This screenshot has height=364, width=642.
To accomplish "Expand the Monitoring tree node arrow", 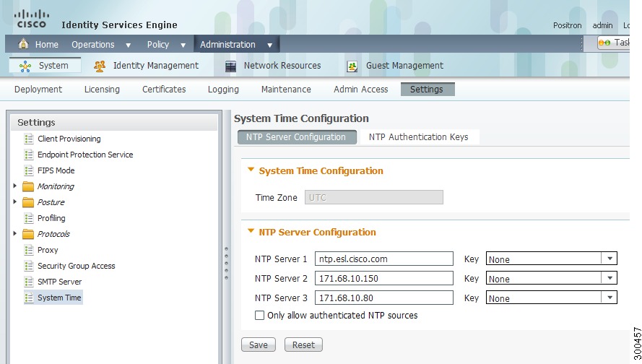I will (x=14, y=186).
